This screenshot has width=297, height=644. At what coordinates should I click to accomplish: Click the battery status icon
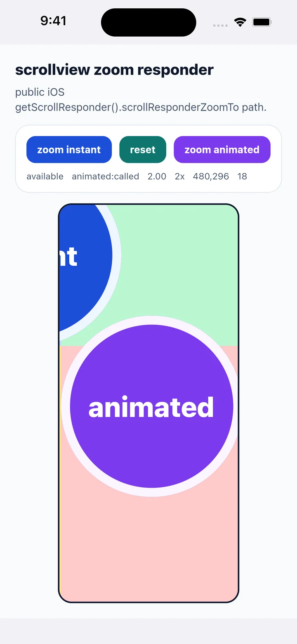coord(262,22)
